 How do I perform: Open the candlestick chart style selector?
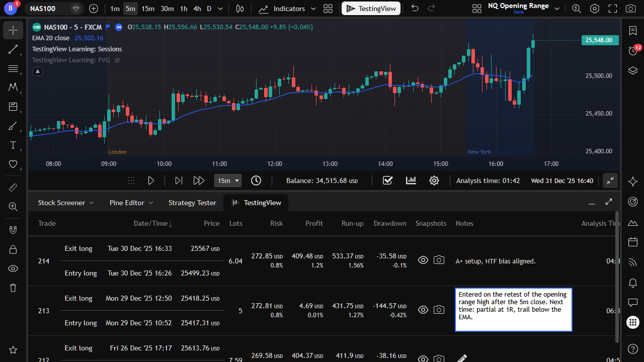[x=240, y=9]
